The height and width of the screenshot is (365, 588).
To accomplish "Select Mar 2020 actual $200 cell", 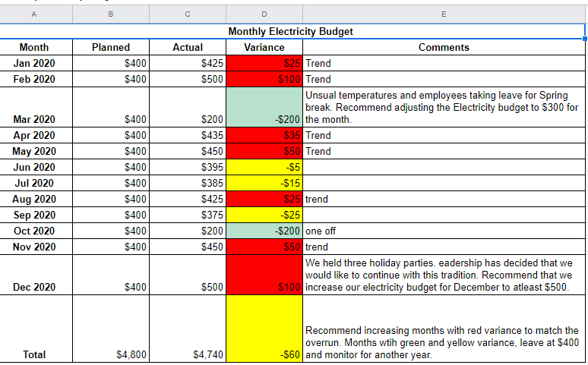I will [188, 107].
